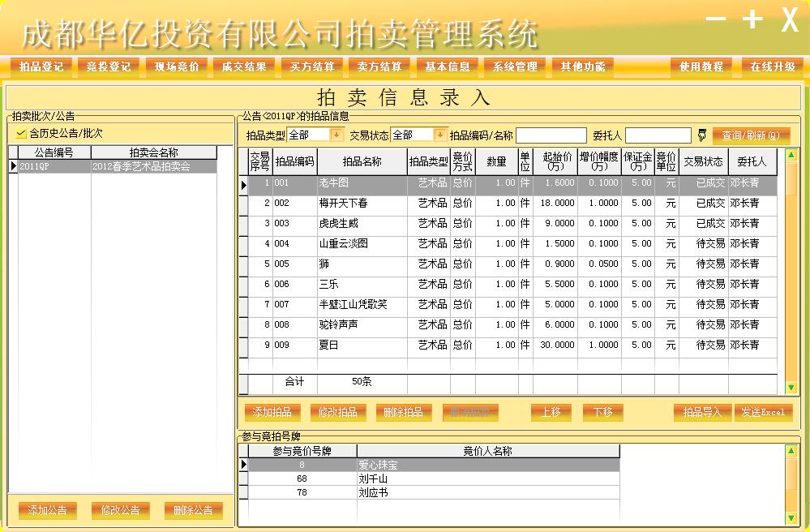Image resolution: width=810 pixels, height=532 pixels.
Task: Click 公告编号 column header
Action: pyautogui.click(x=54, y=152)
